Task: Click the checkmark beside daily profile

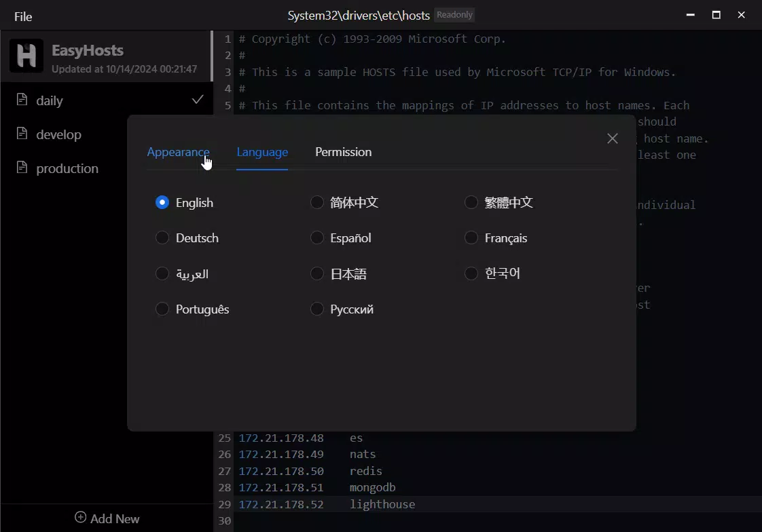Action: (198, 100)
